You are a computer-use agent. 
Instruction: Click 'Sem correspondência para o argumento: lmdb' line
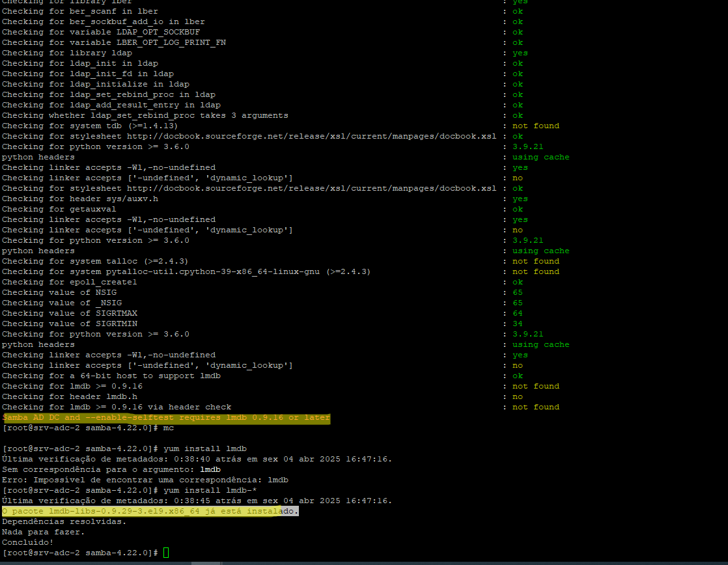click(111, 469)
